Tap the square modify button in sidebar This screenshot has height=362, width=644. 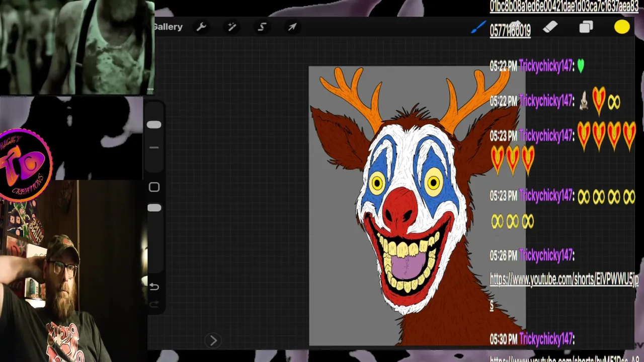[154, 187]
